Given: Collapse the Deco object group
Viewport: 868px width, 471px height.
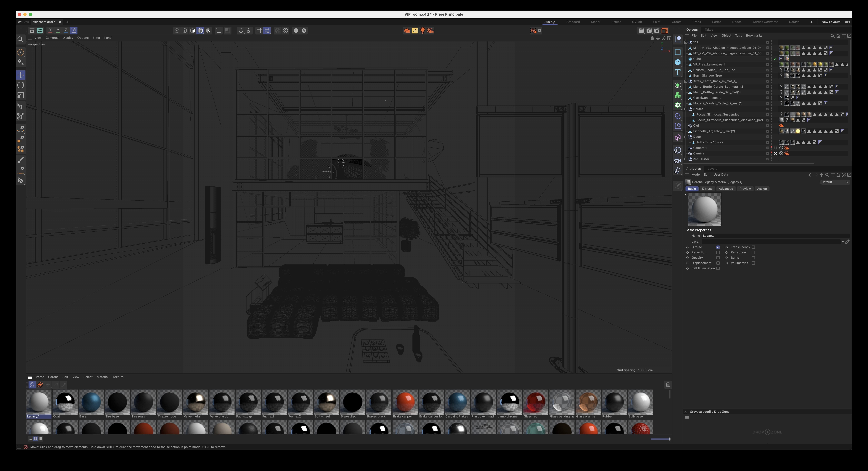Looking at the screenshot, I should click(686, 137).
